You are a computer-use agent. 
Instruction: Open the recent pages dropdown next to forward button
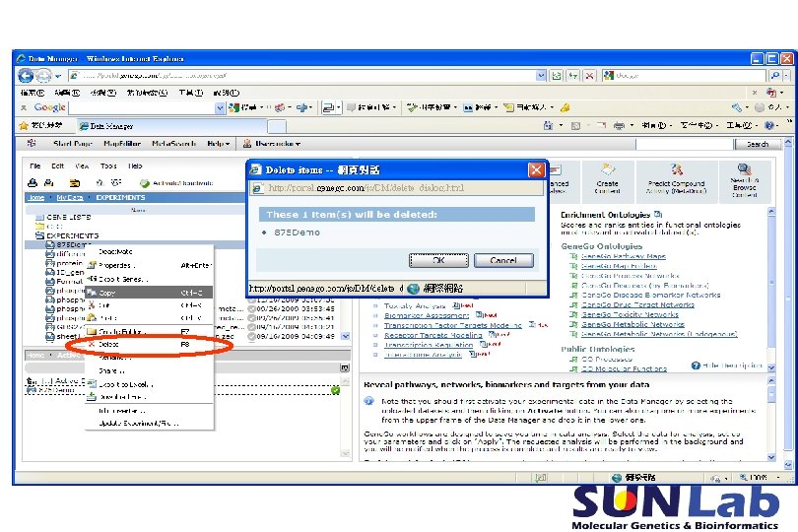point(58,77)
